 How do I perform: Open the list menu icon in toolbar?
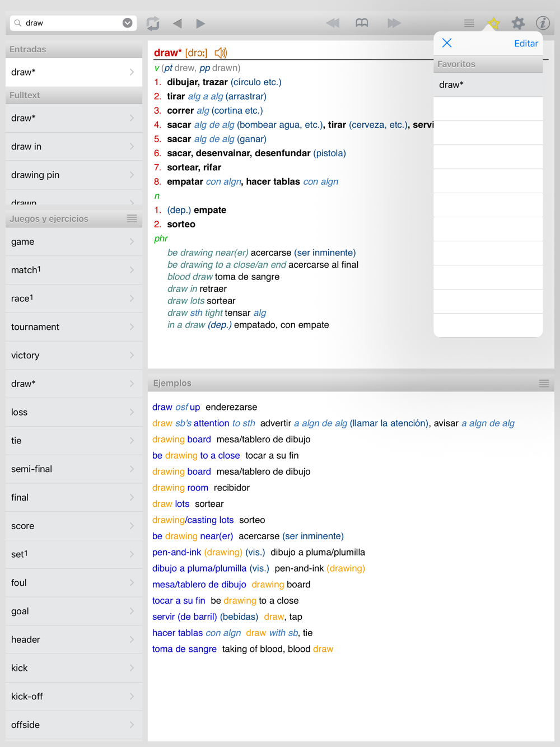(469, 23)
